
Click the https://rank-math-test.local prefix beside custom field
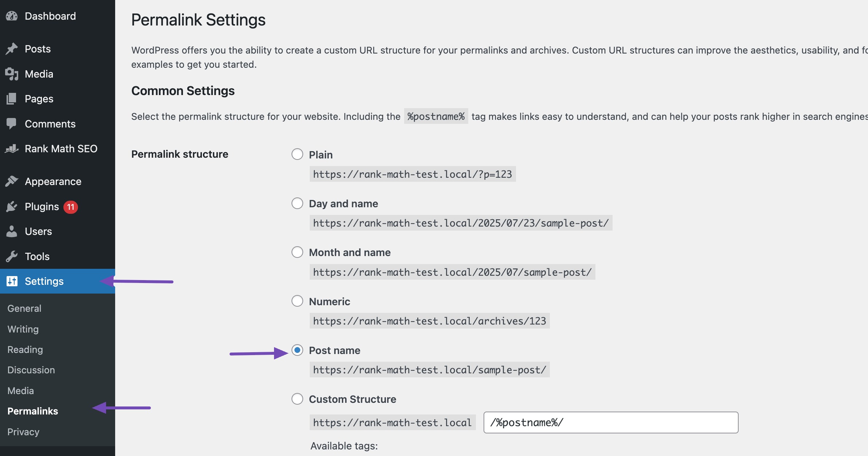point(392,422)
